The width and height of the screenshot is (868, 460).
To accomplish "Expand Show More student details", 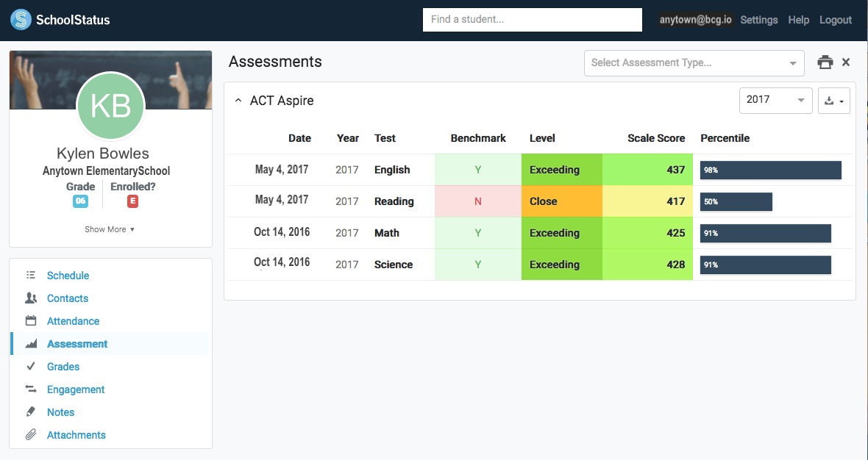I will point(110,229).
